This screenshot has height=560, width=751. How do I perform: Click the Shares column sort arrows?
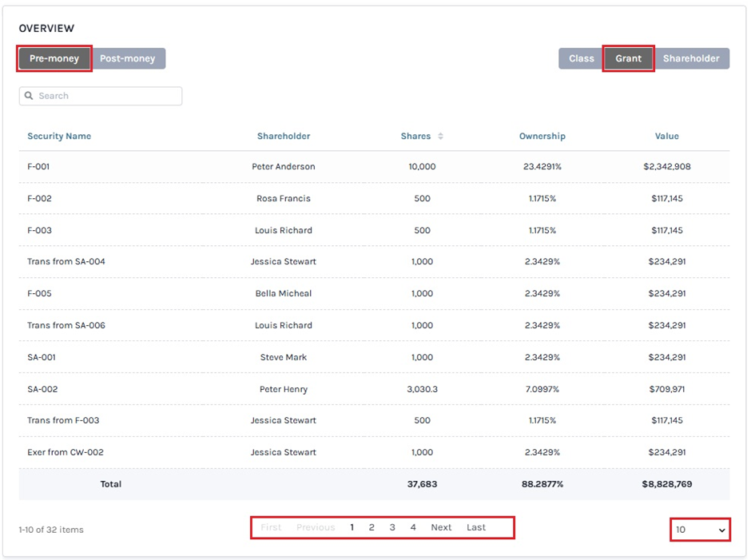(440, 137)
